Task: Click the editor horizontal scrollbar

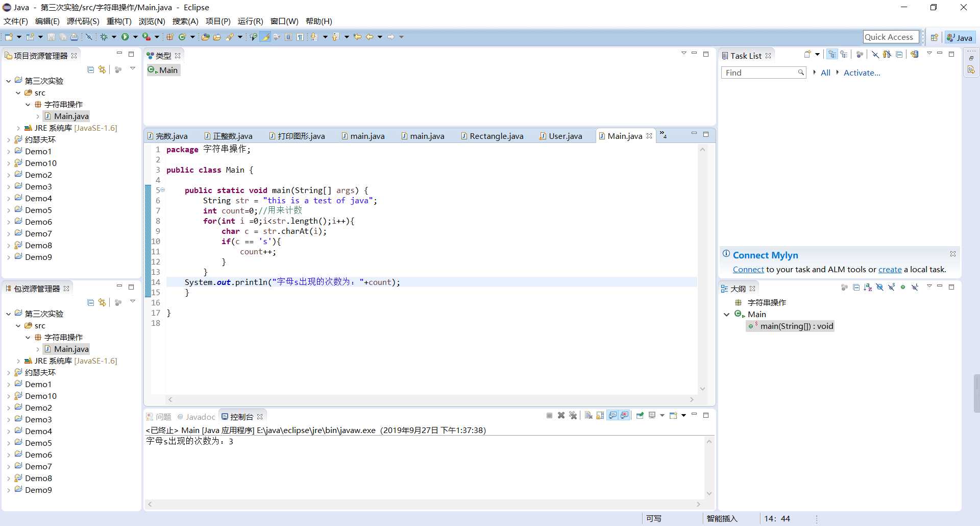Action: coord(431,399)
